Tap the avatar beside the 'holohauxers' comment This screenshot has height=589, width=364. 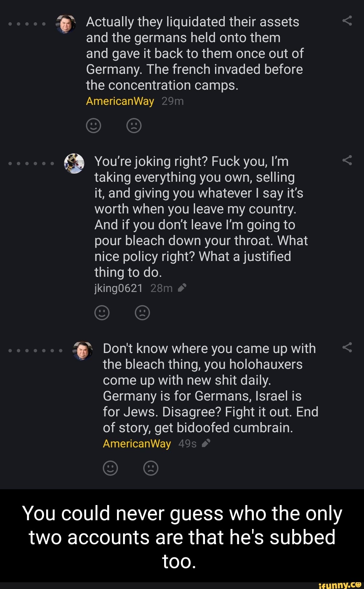coord(83,351)
